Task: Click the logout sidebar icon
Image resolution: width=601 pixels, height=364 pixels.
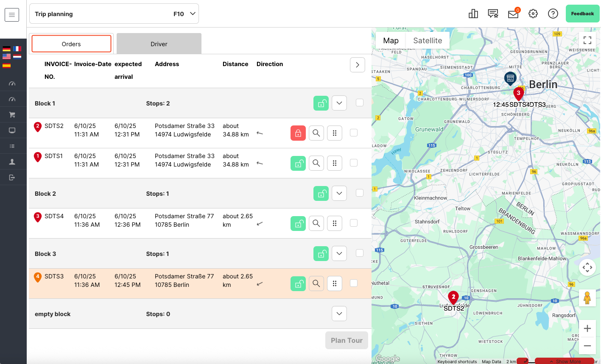Action: 12,177
